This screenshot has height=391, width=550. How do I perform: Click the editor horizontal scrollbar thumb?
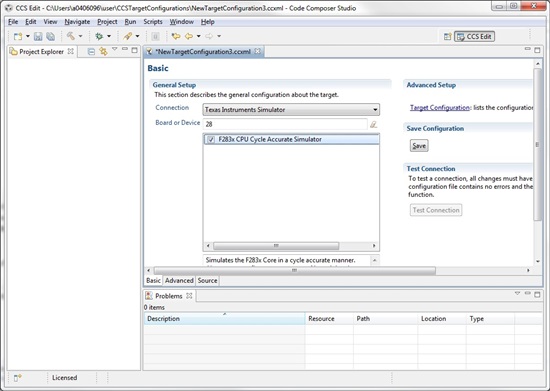[295, 270]
